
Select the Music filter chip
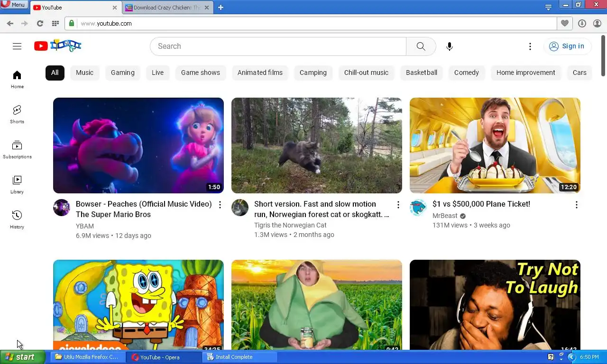point(84,73)
